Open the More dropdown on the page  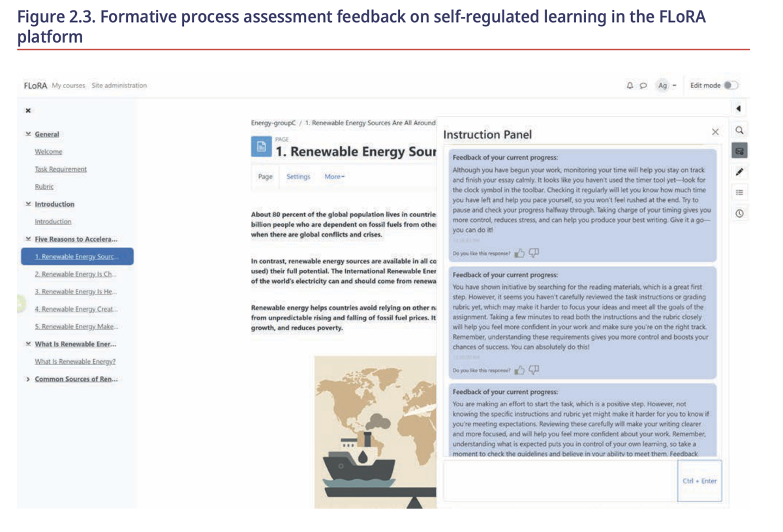334,177
